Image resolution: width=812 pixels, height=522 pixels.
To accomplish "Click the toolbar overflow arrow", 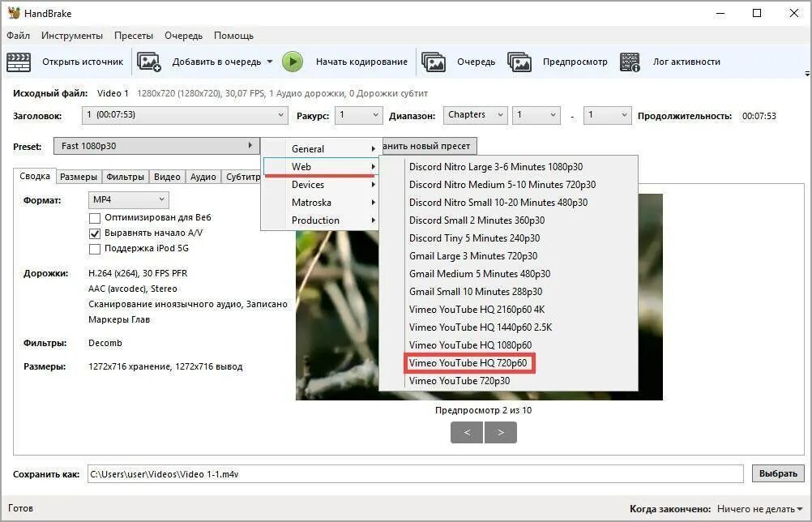I will [807, 74].
